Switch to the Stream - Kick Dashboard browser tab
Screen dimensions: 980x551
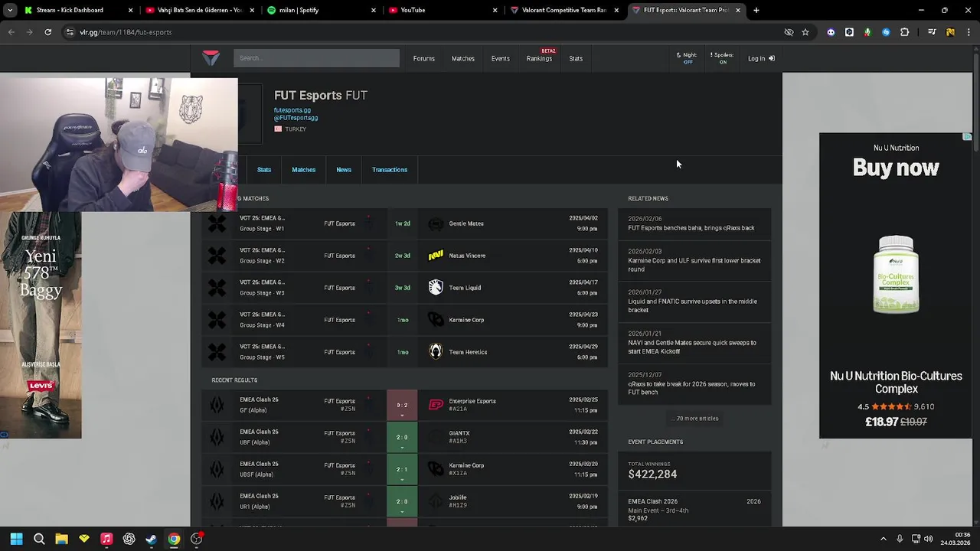(x=77, y=10)
